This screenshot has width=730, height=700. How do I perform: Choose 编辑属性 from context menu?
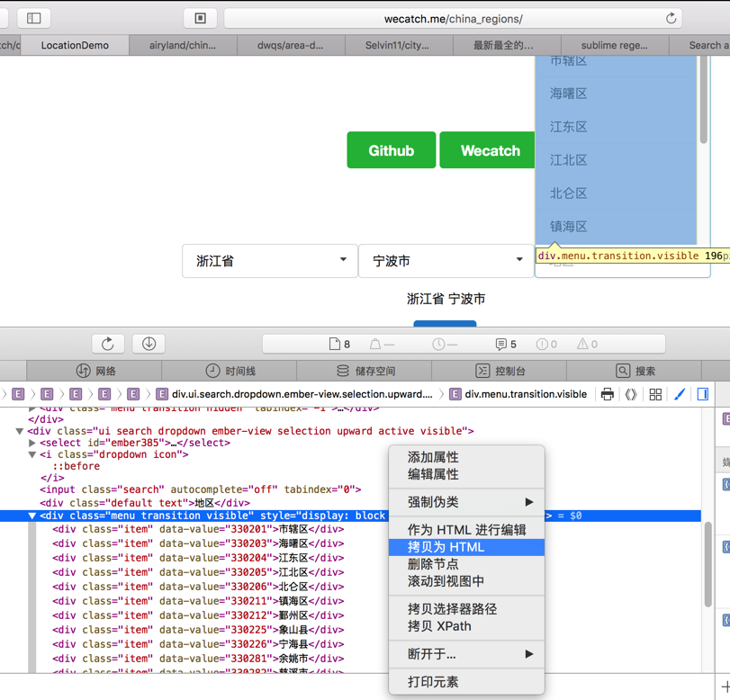466,474
